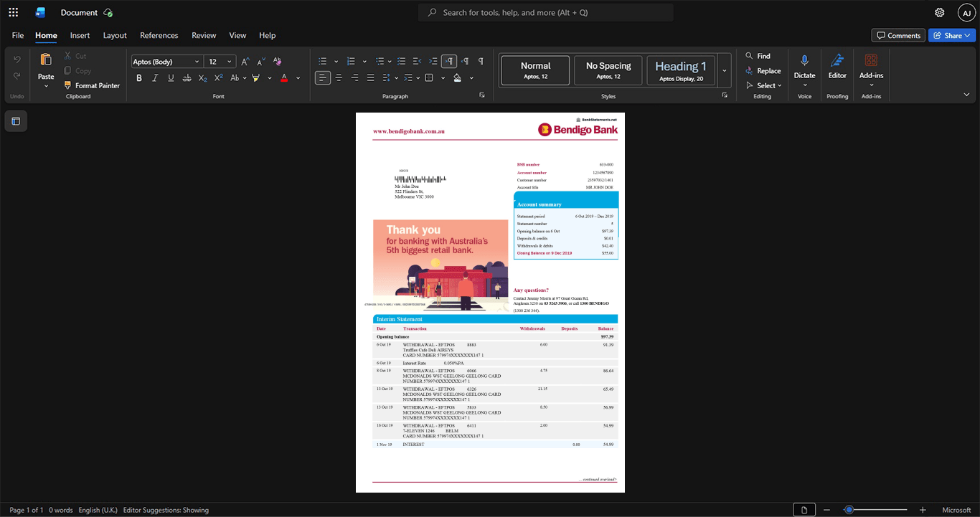Click Replace in Editing group
The image size is (980, 517).
(x=763, y=71)
